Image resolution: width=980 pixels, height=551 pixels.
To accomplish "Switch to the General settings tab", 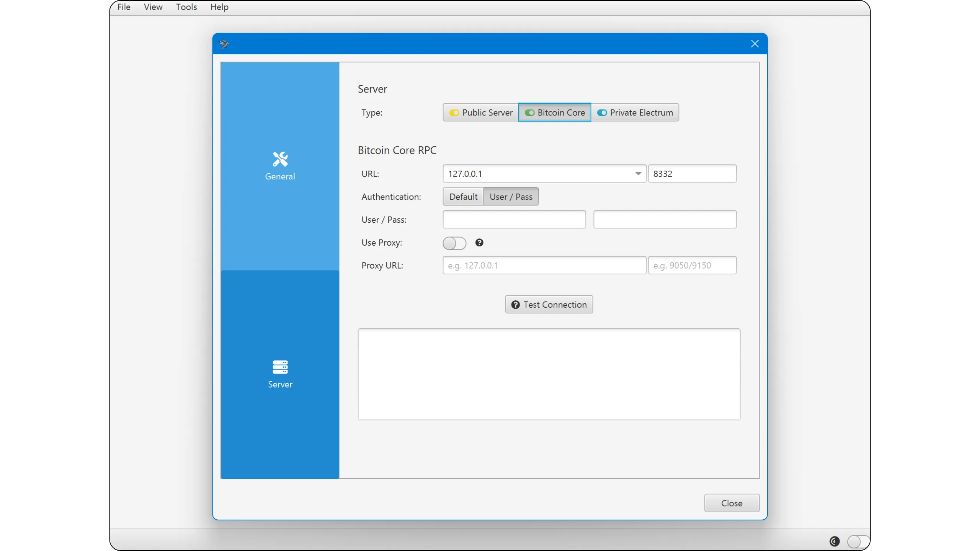I will pos(280,166).
